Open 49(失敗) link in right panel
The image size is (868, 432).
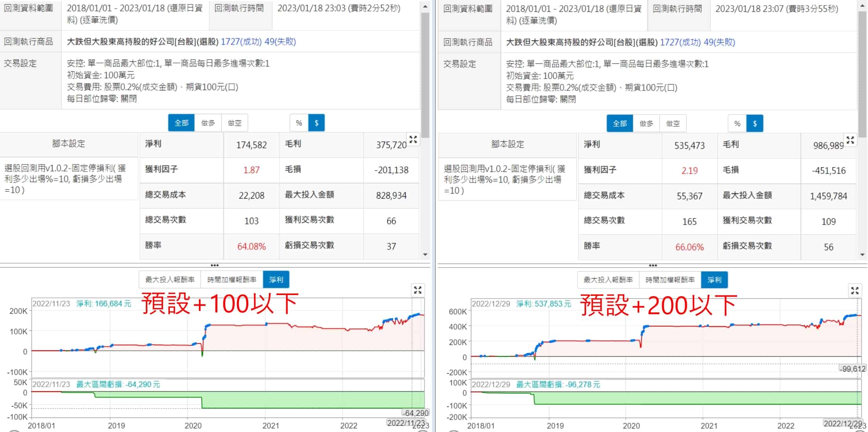(719, 42)
